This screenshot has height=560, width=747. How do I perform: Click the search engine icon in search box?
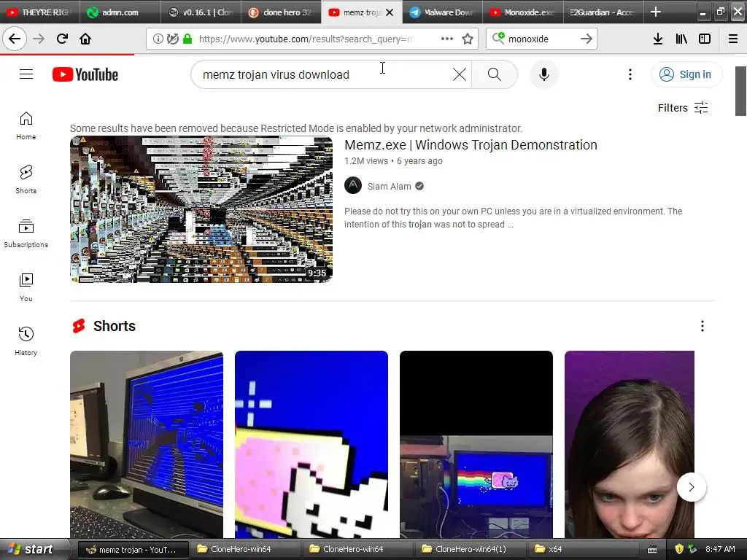498,38
